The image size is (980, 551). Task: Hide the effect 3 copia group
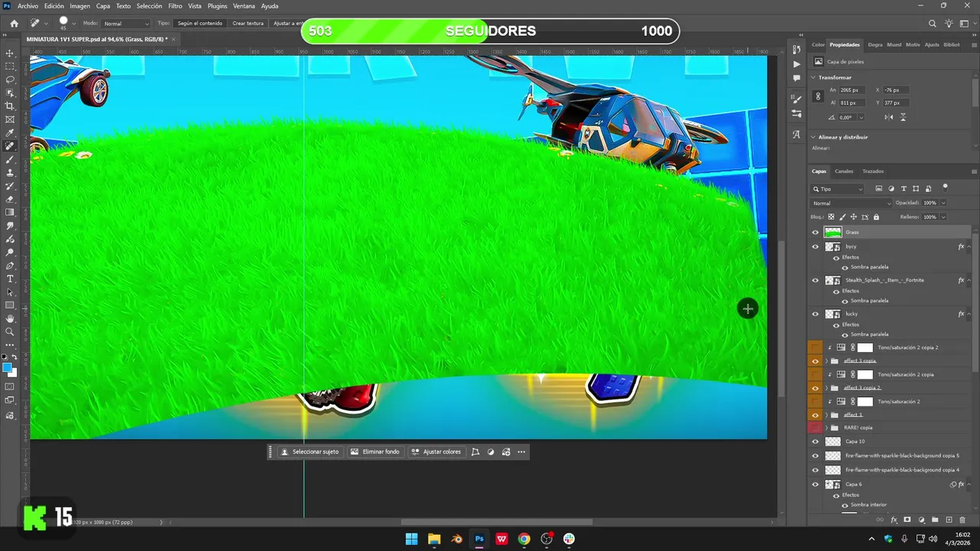tap(815, 361)
